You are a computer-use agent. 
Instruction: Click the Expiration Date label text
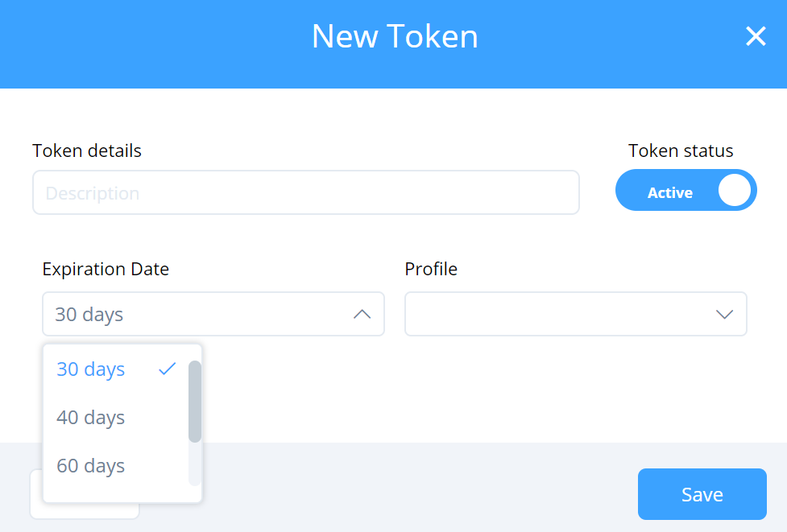pos(106,269)
